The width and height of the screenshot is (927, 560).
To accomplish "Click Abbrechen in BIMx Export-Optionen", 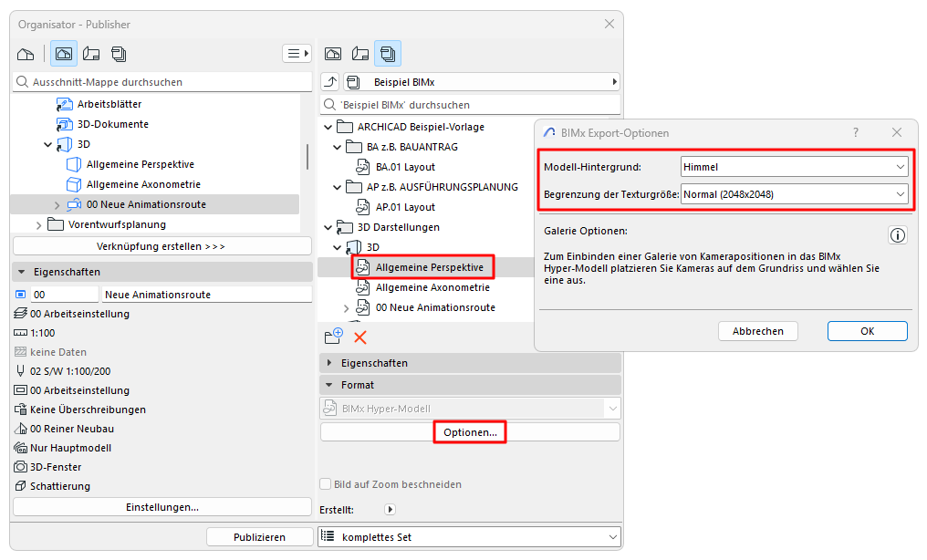I will point(758,331).
